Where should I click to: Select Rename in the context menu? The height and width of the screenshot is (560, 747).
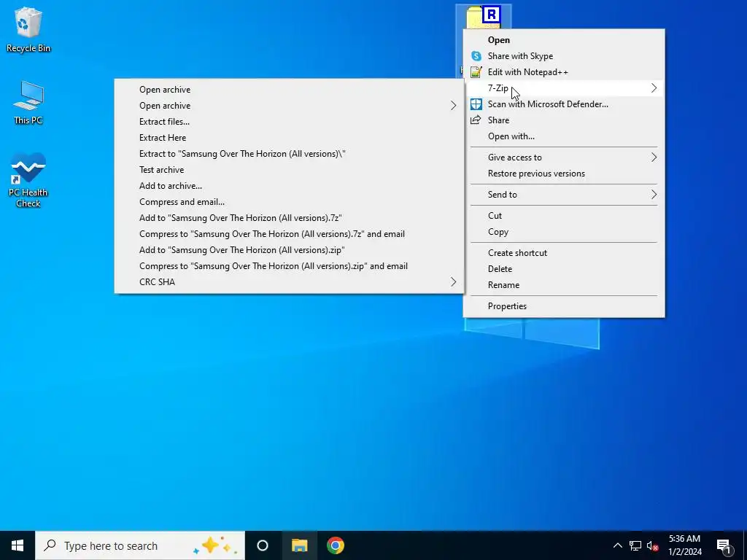pos(564,285)
